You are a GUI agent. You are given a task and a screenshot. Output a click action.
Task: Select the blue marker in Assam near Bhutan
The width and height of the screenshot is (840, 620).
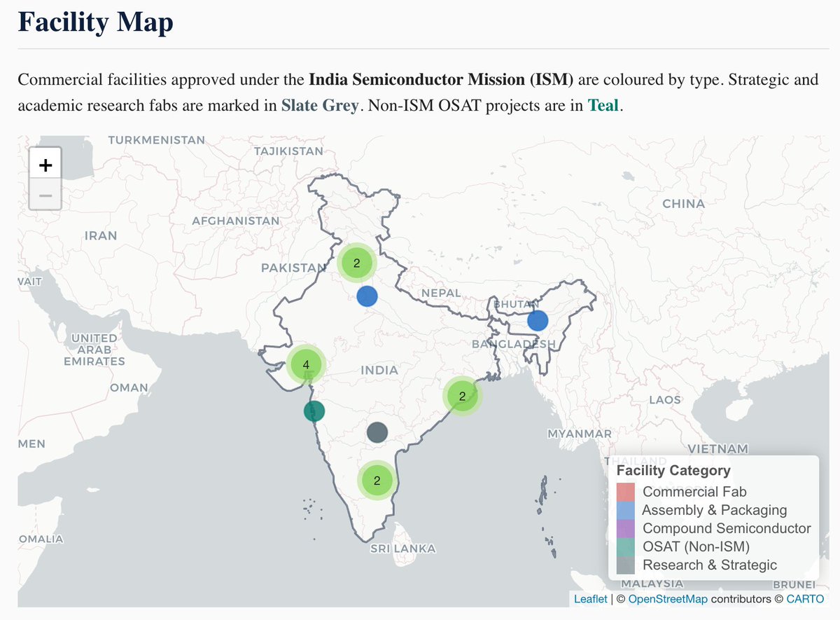click(x=537, y=321)
